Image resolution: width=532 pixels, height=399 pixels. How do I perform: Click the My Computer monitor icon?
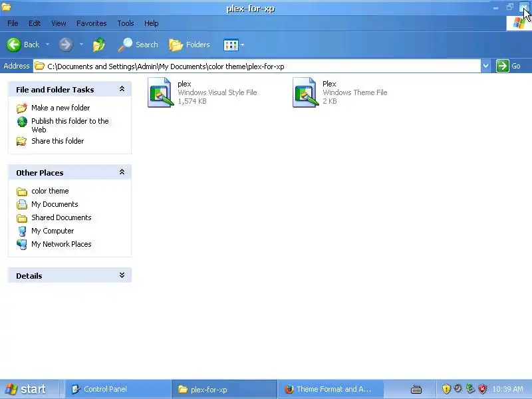pyautogui.click(x=22, y=231)
